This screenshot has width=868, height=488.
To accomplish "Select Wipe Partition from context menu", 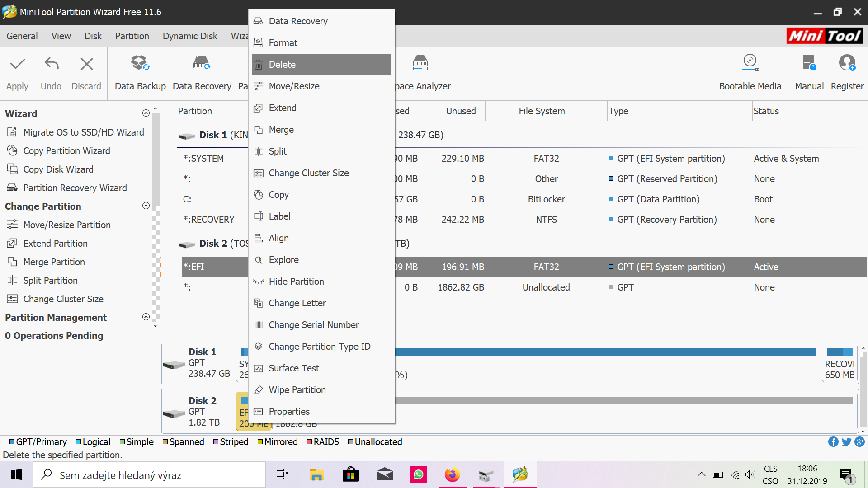I will coord(297,390).
